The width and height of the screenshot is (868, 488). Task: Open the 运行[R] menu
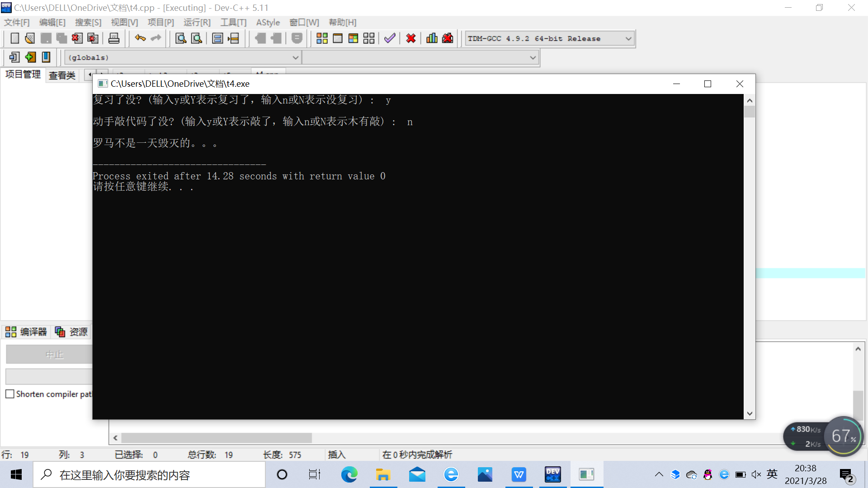[x=197, y=23]
